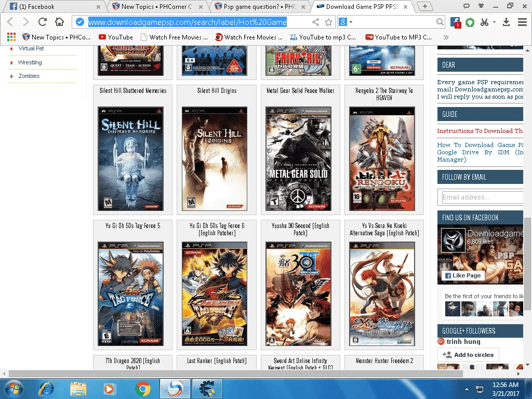Image resolution: width=532 pixels, height=399 pixels.
Task: Open Yuusha 30 Second game cover
Action: click(x=298, y=294)
